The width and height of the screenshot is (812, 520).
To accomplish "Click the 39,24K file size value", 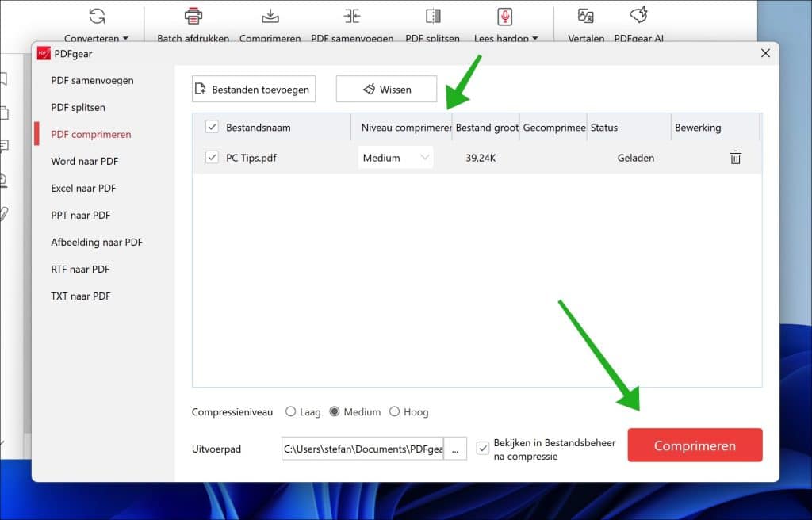I will [x=481, y=158].
